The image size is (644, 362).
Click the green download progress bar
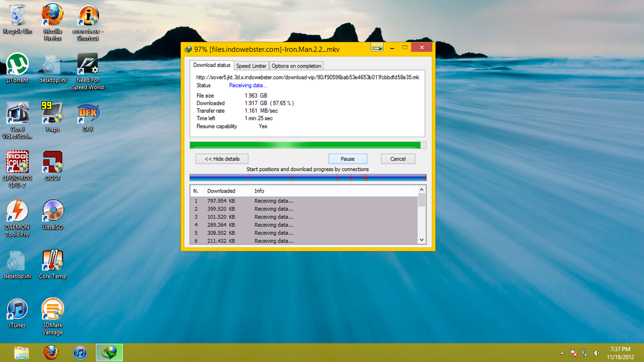click(308, 145)
